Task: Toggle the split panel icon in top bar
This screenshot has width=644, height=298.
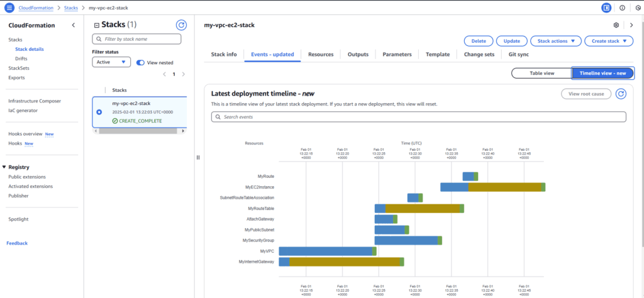Action: 606,8
